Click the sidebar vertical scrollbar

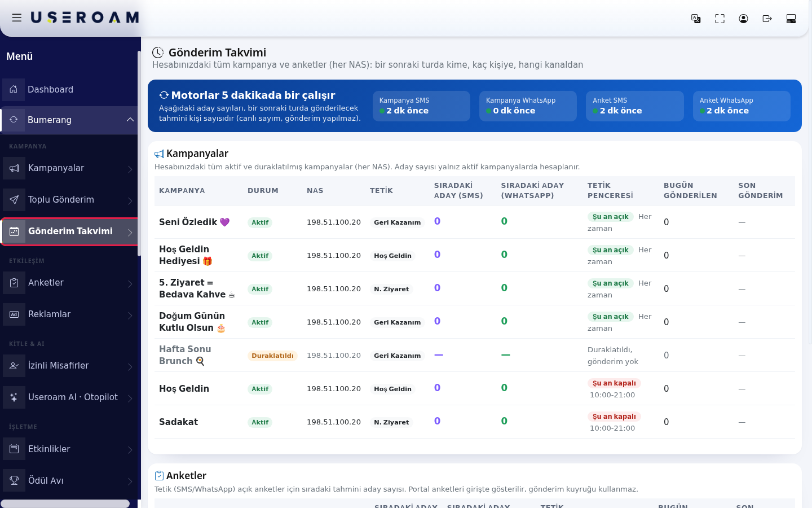tap(139, 152)
